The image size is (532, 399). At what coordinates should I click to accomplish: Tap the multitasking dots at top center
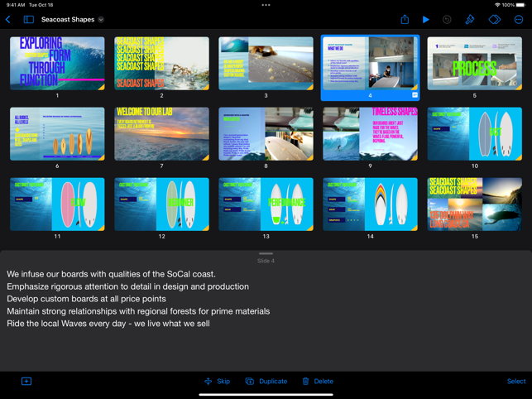(266, 5)
